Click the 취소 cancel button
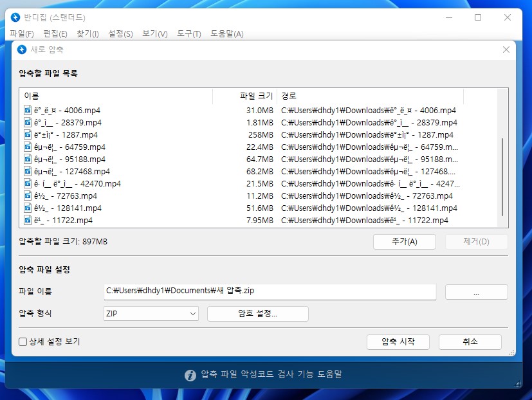The width and height of the screenshot is (532, 400). [470, 341]
